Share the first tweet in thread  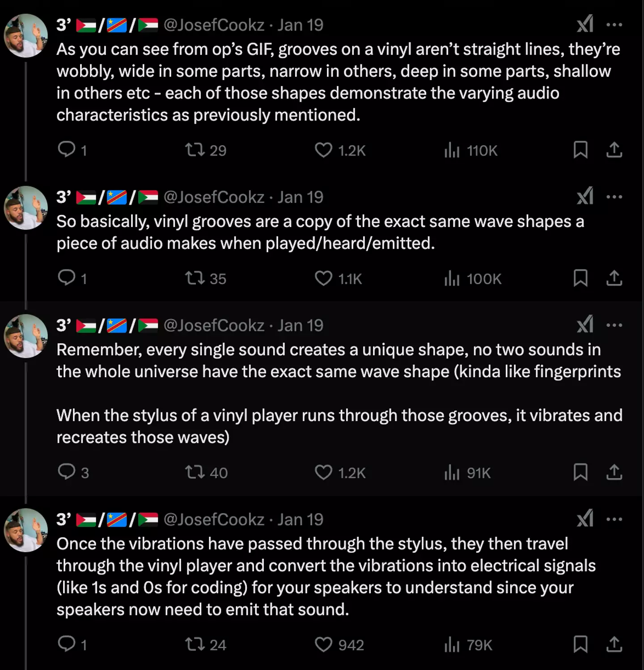614,150
